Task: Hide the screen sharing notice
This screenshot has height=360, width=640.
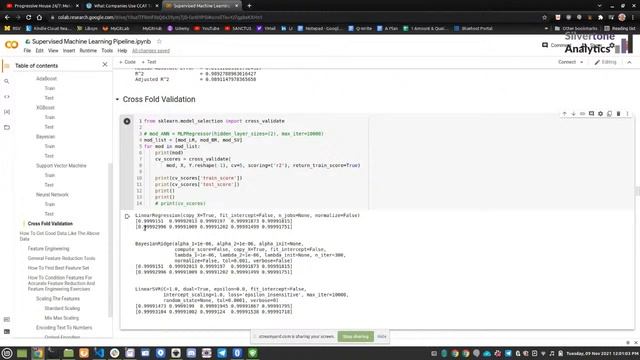Action: [382, 336]
